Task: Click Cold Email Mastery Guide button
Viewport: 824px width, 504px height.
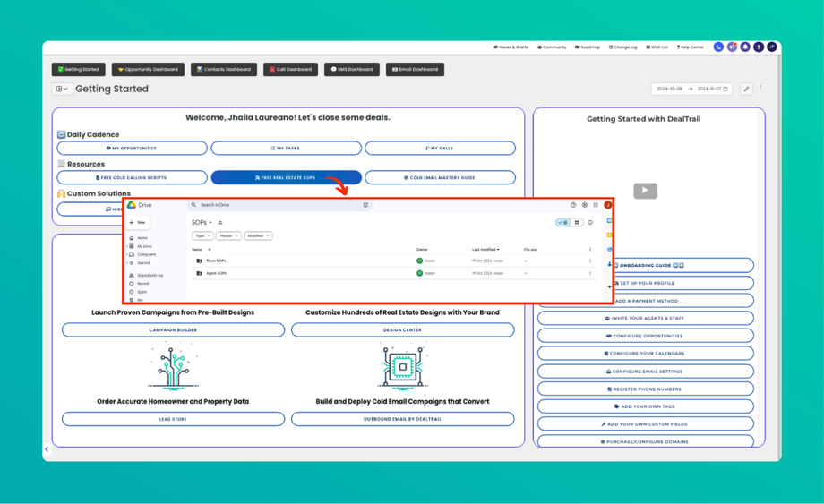Action: click(440, 177)
